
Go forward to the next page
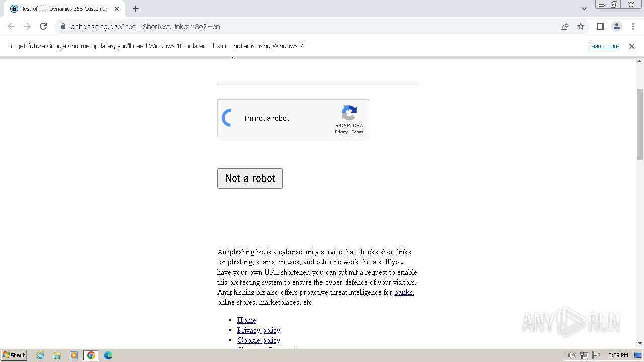tap(27, 26)
